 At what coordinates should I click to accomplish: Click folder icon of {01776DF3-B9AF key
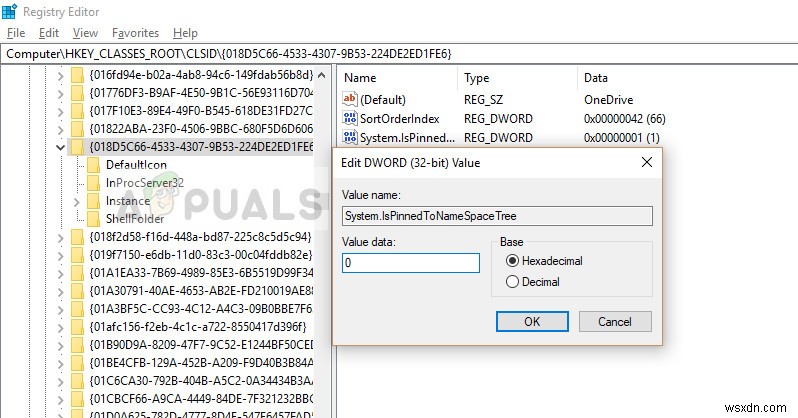coord(77,93)
